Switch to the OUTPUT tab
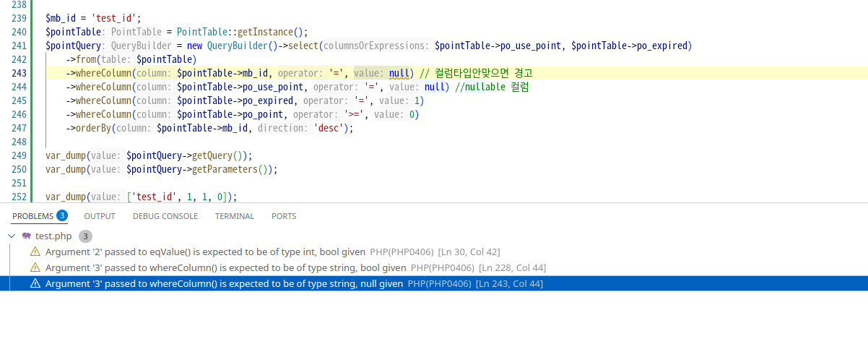Viewport: 868px width, 352px height. point(99,216)
